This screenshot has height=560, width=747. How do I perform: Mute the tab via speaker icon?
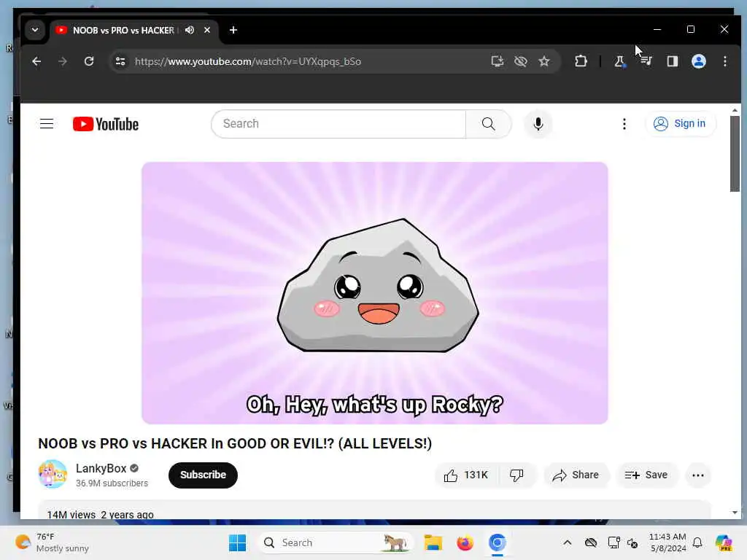pos(190,30)
